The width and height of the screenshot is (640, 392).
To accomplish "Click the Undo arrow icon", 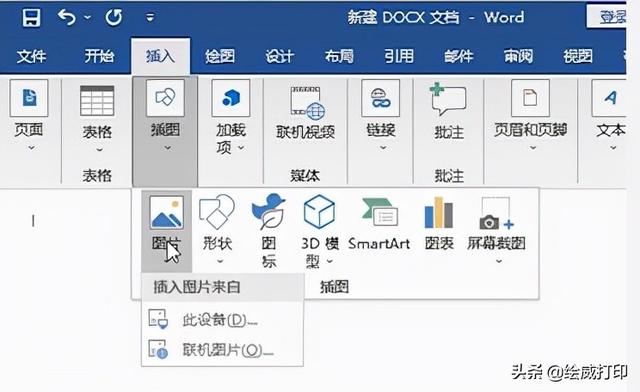I will coord(67,17).
